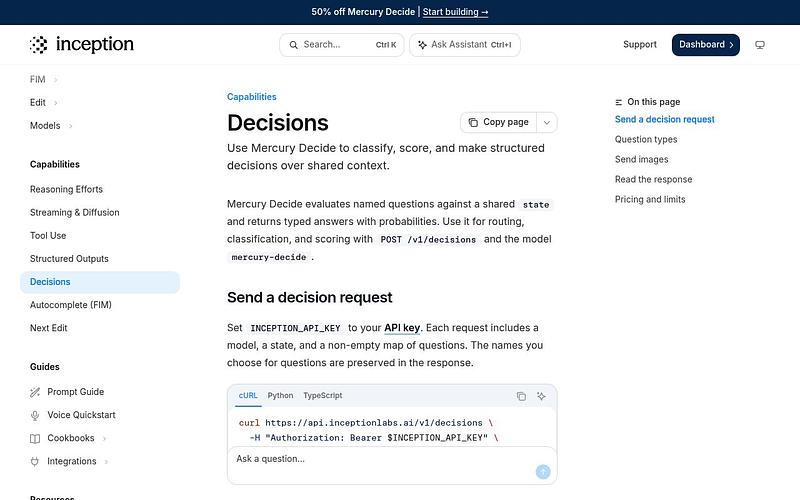Select Decisions in the sidebar
800x500 pixels.
click(100, 282)
